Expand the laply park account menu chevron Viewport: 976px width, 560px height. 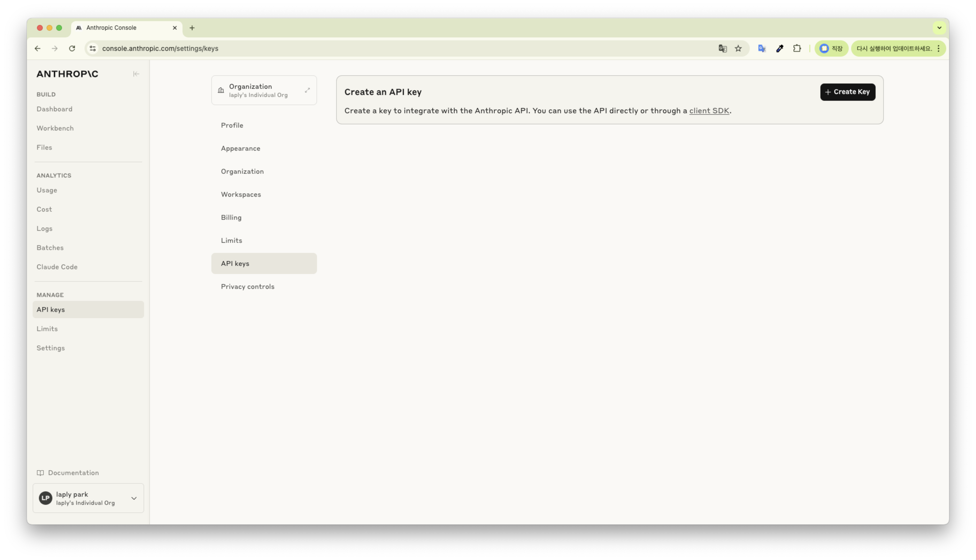(x=134, y=498)
